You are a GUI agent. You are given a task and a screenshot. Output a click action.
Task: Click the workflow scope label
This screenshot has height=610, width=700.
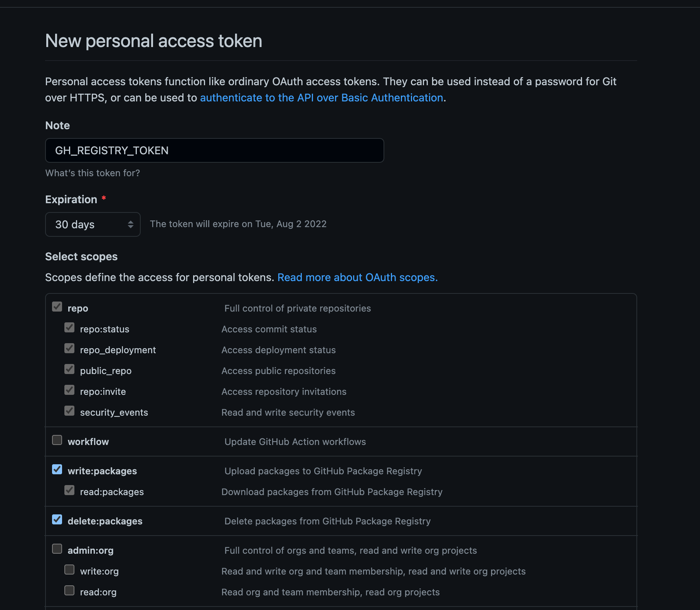pos(88,442)
